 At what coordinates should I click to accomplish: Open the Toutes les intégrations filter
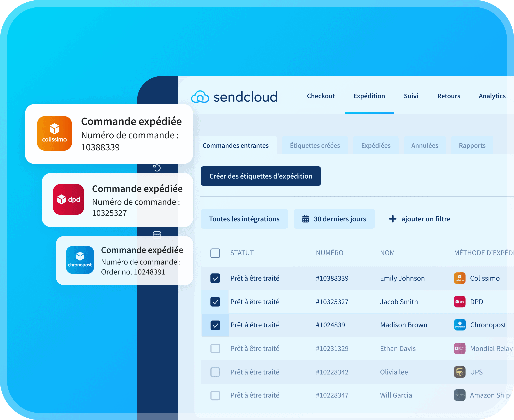coord(244,219)
